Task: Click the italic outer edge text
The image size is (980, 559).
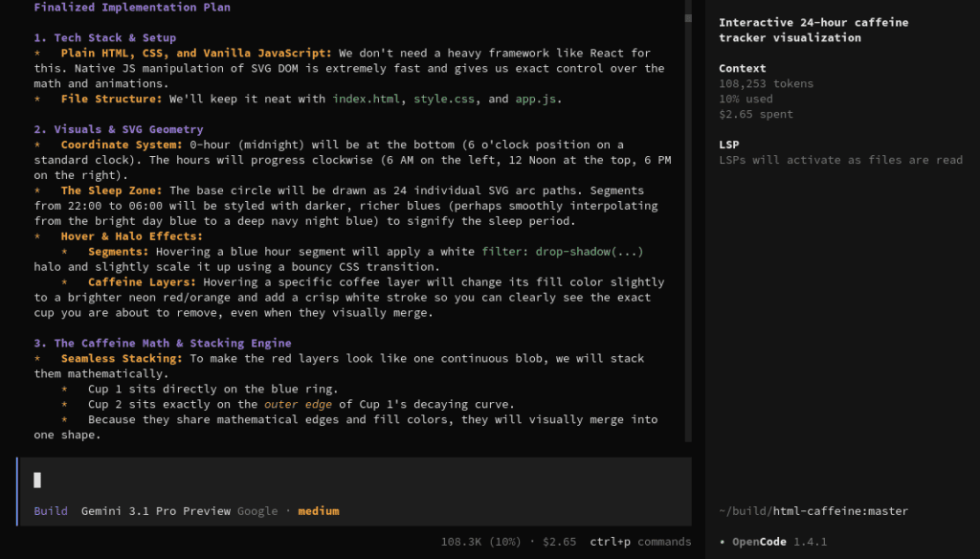Action: (299, 404)
